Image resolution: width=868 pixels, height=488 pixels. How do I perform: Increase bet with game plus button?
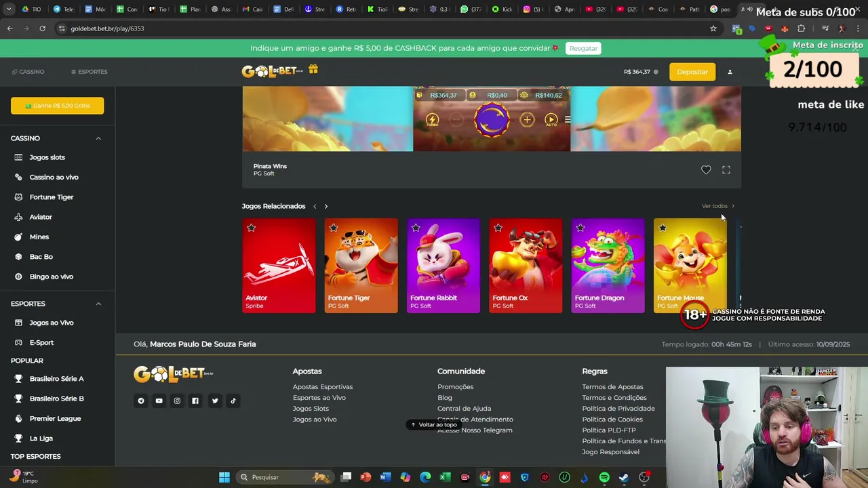click(527, 120)
